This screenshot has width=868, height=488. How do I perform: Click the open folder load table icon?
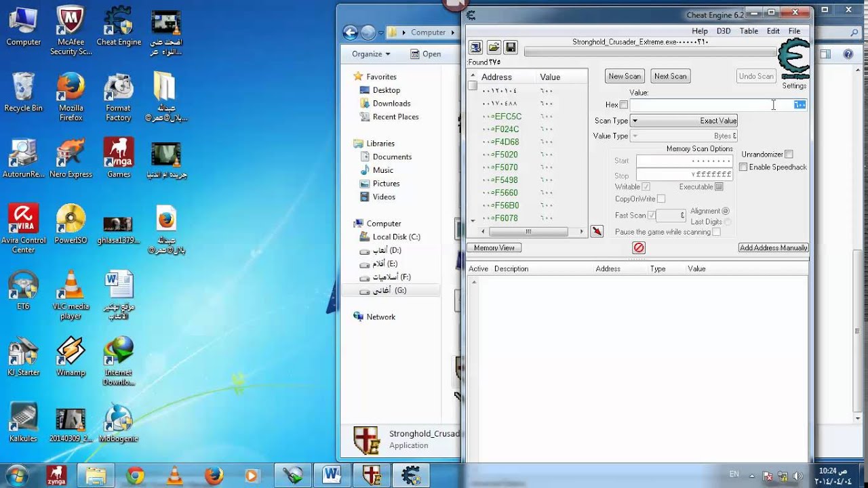(x=494, y=47)
